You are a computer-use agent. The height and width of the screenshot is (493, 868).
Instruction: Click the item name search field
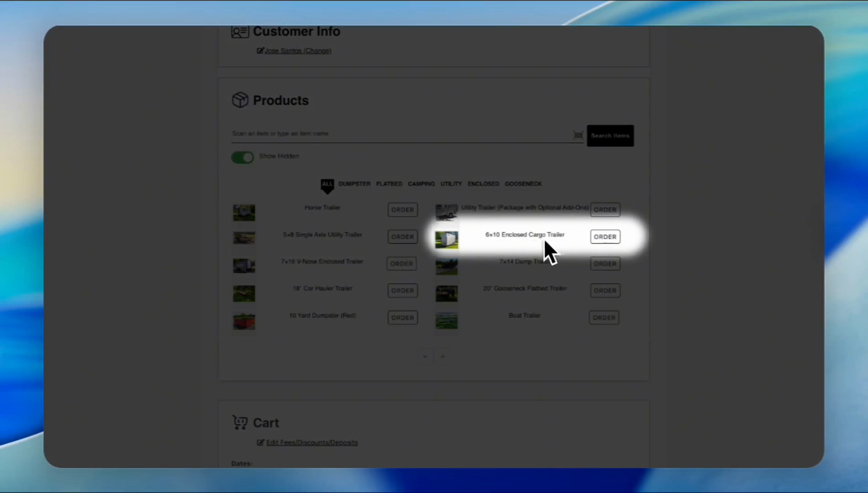[x=400, y=134]
